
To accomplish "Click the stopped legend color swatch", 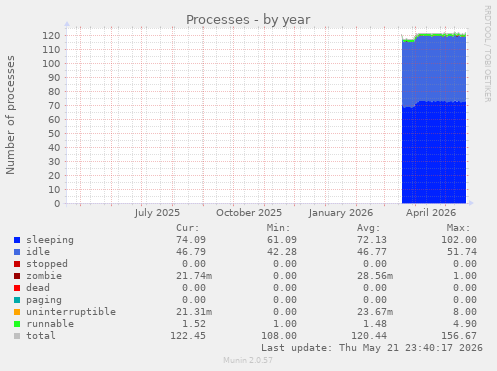I will [17, 264].
